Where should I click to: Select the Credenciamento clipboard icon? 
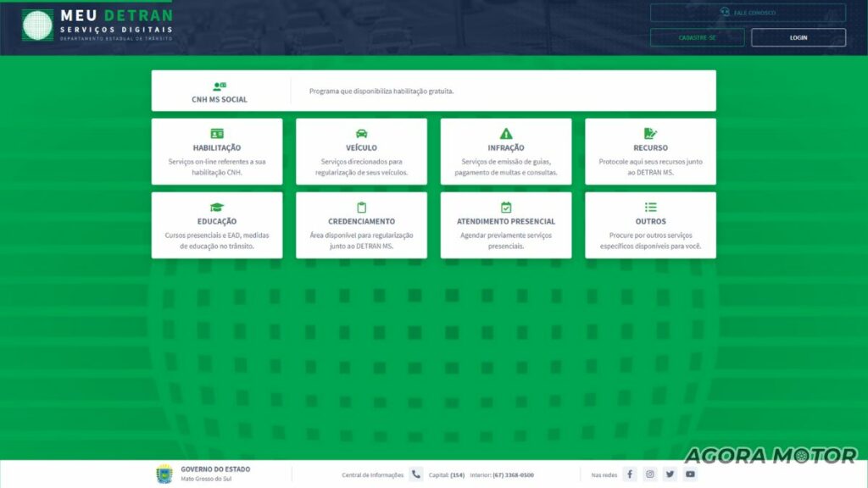click(x=362, y=208)
